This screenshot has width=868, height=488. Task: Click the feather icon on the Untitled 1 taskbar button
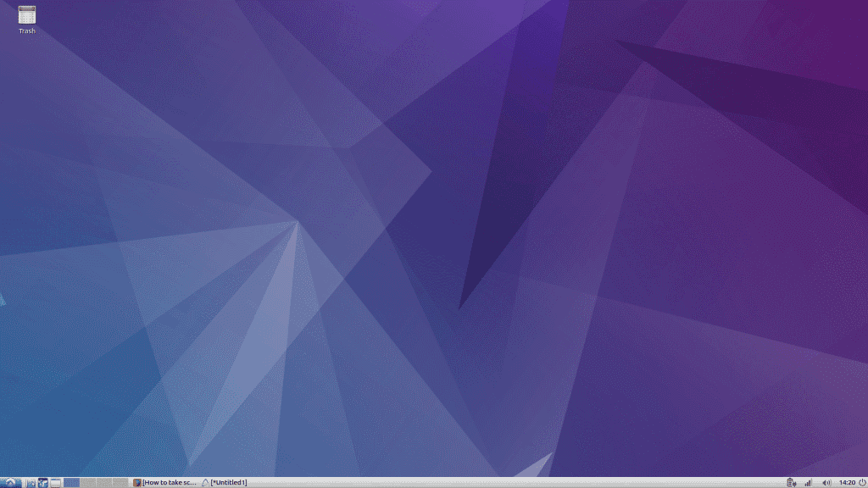click(x=203, y=483)
